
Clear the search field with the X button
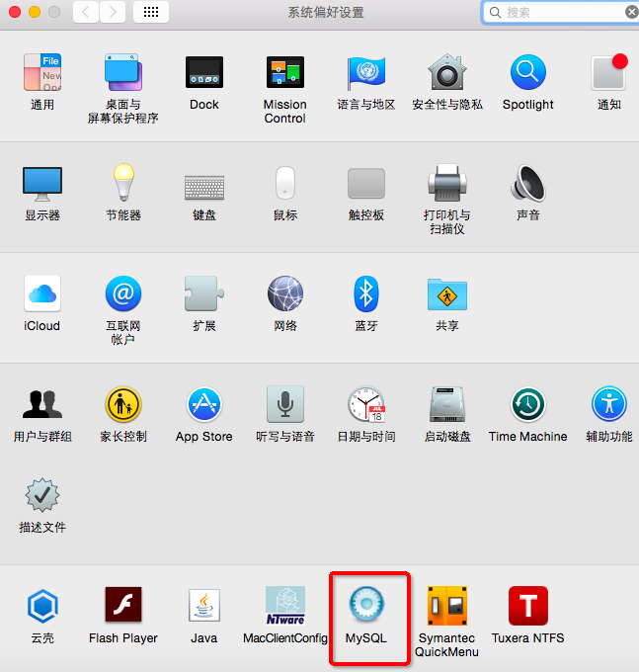click(x=632, y=12)
